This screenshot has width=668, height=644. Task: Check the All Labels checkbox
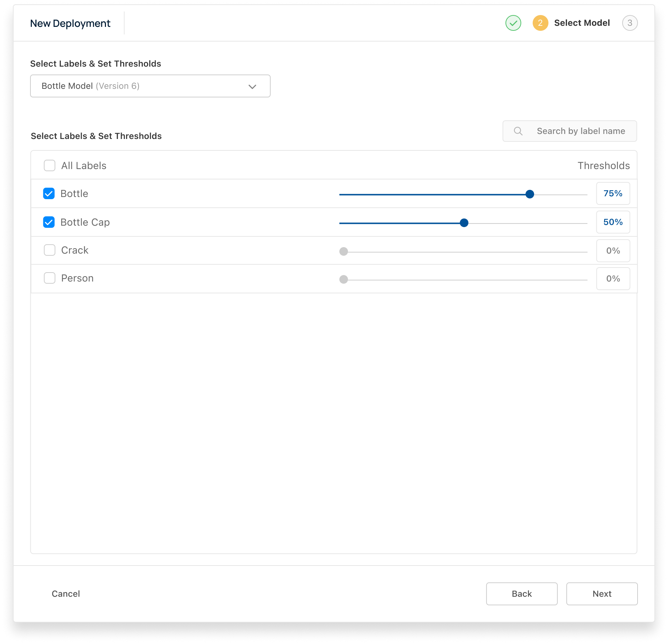tap(49, 165)
